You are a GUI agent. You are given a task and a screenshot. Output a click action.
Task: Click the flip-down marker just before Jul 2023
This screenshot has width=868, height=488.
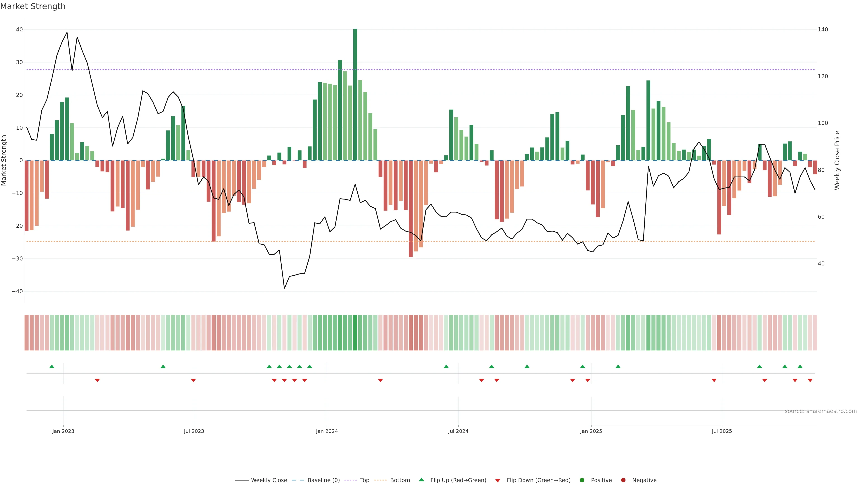pyautogui.click(x=193, y=380)
